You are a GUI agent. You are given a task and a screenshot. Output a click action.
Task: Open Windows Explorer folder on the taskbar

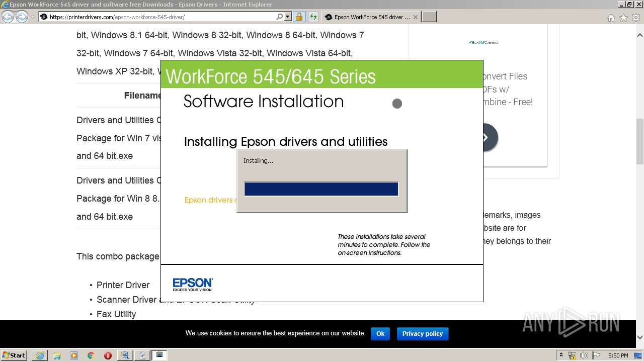(57, 355)
